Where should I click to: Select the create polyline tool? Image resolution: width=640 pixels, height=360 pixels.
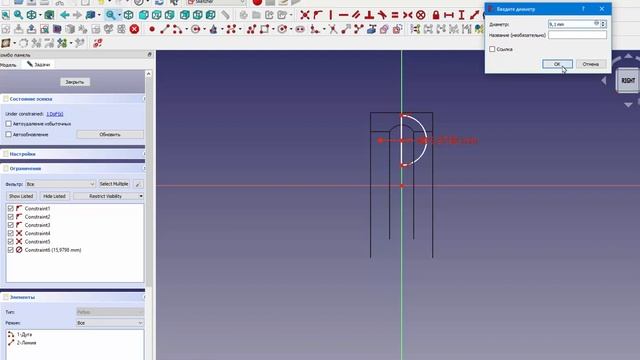click(x=251, y=29)
